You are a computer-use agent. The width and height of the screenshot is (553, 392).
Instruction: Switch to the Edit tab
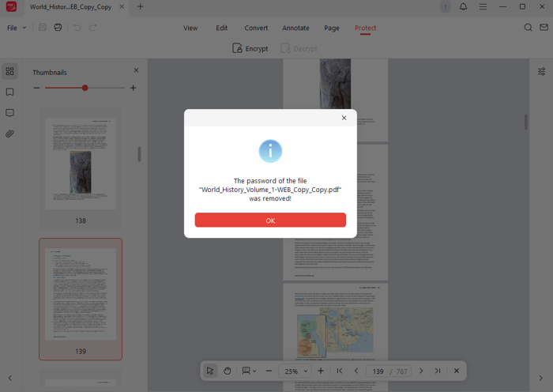coord(221,28)
